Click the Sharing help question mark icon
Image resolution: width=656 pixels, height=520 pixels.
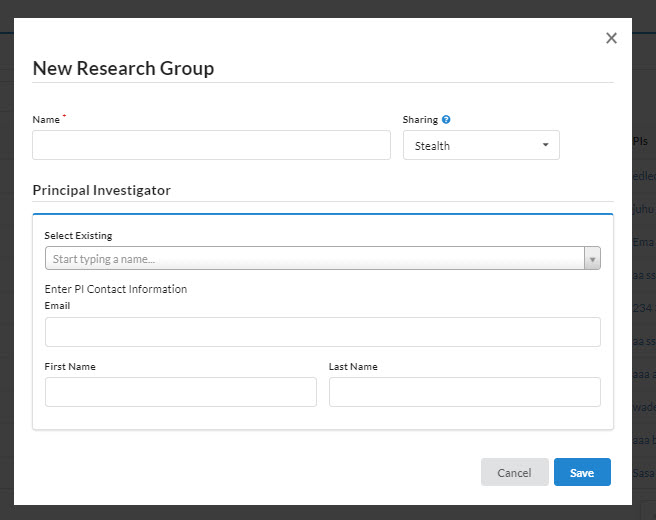[x=446, y=120]
